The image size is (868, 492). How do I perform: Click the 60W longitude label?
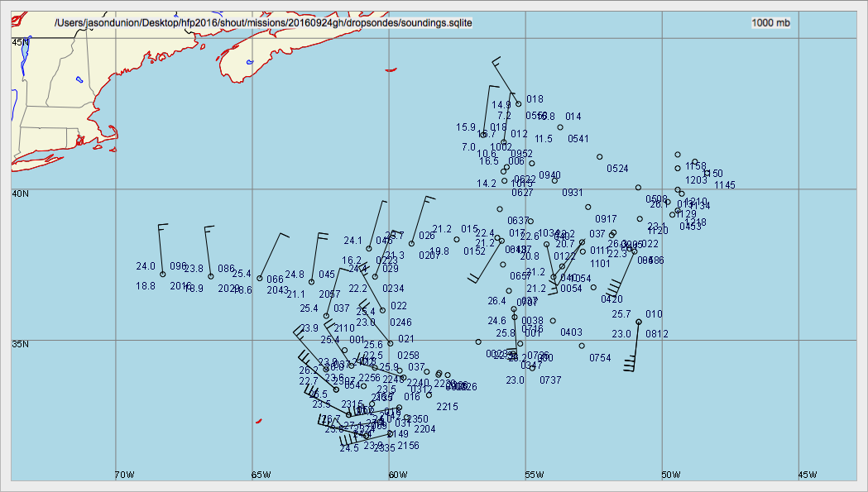pyautogui.click(x=397, y=475)
